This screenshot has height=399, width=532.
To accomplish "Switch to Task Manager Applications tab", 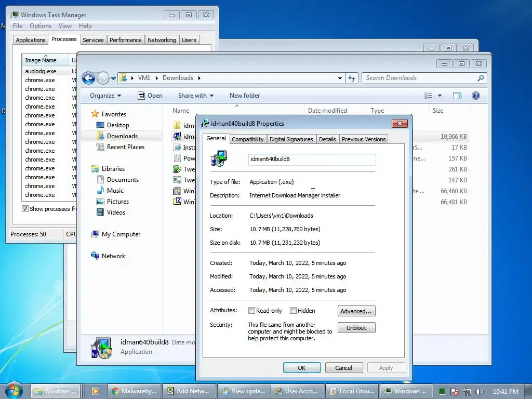I will coord(31,40).
